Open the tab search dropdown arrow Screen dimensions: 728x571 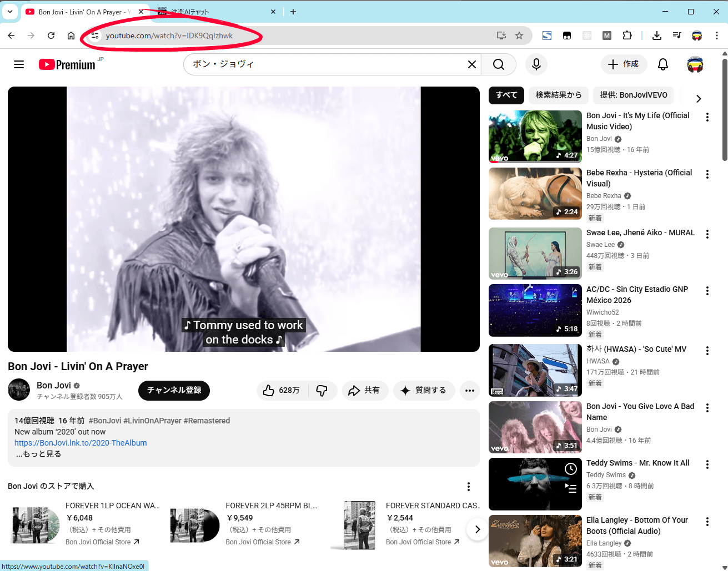click(x=10, y=11)
